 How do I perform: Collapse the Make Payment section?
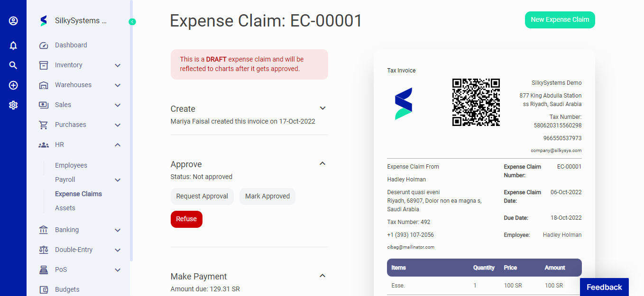click(322, 276)
